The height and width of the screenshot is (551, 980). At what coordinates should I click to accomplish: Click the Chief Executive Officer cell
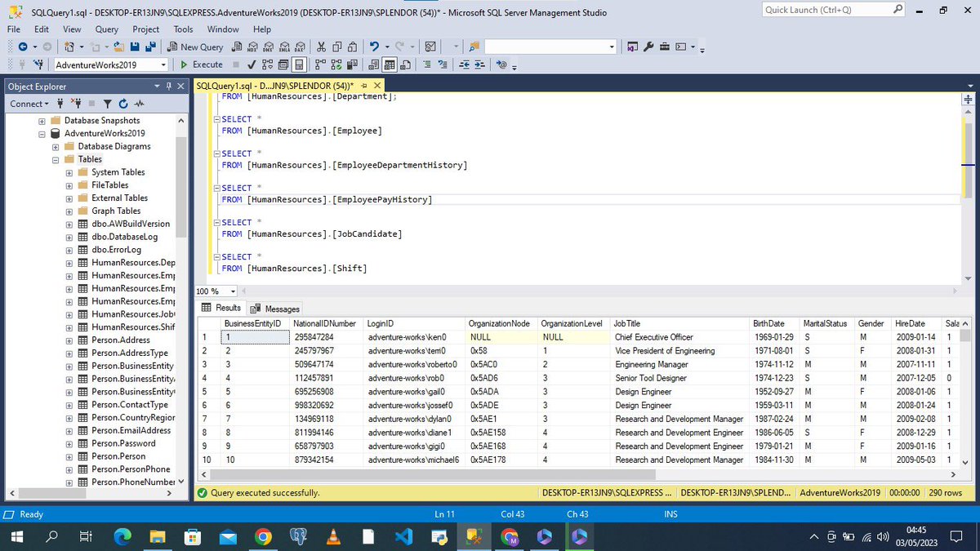coord(680,337)
